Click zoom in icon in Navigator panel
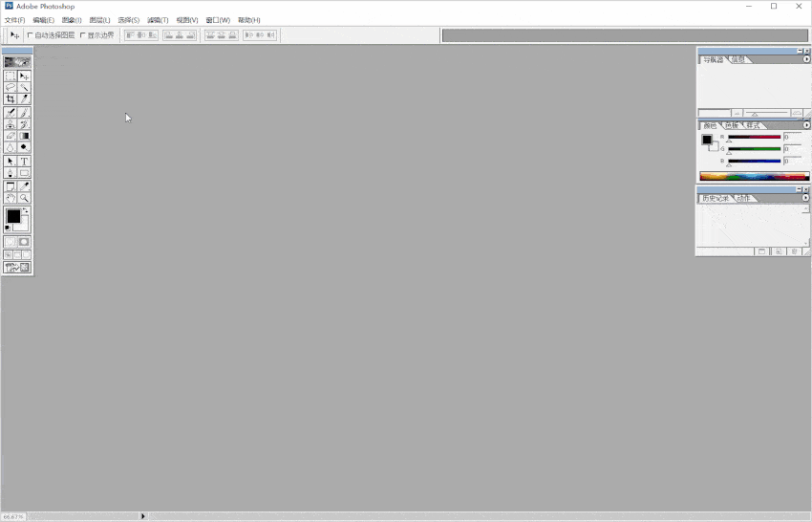 click(797, 113)
